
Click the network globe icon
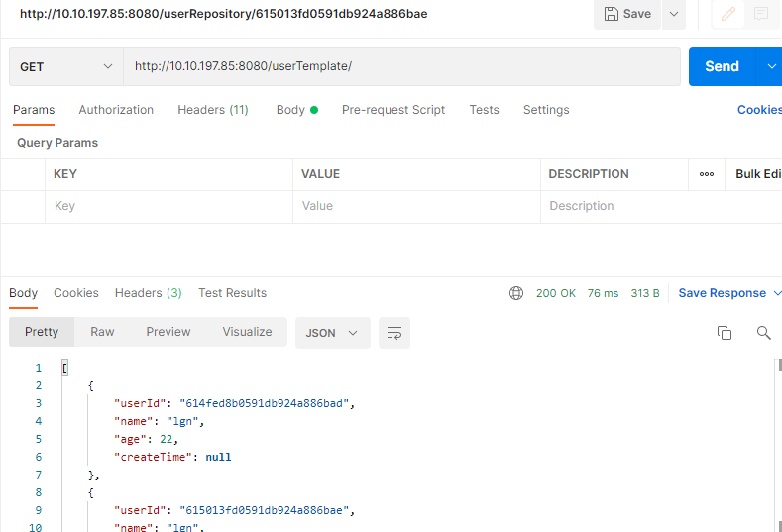coord(516,293)
